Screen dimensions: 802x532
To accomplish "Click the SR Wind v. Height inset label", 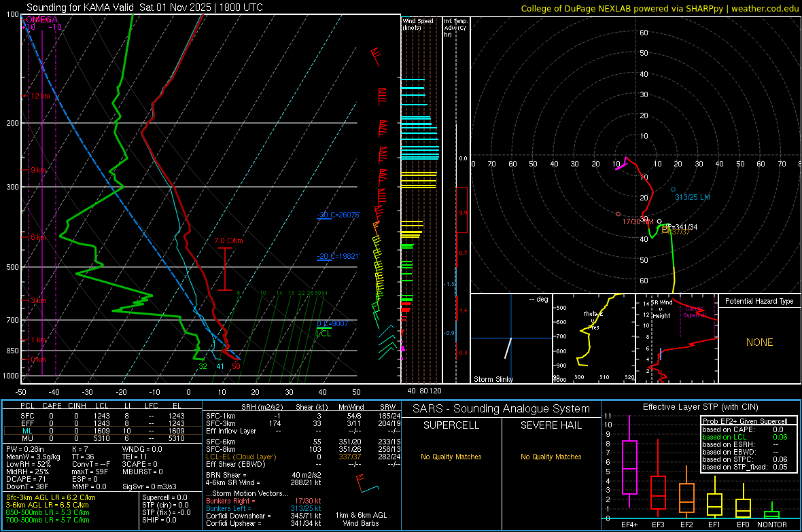I will click(x=662, y=309).
